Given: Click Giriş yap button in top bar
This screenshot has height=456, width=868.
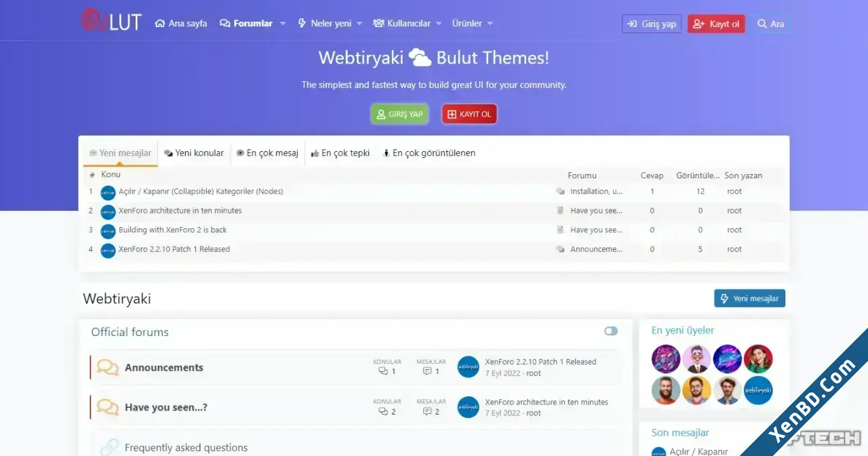Looking at the screenshot, I should pos(652,24).
